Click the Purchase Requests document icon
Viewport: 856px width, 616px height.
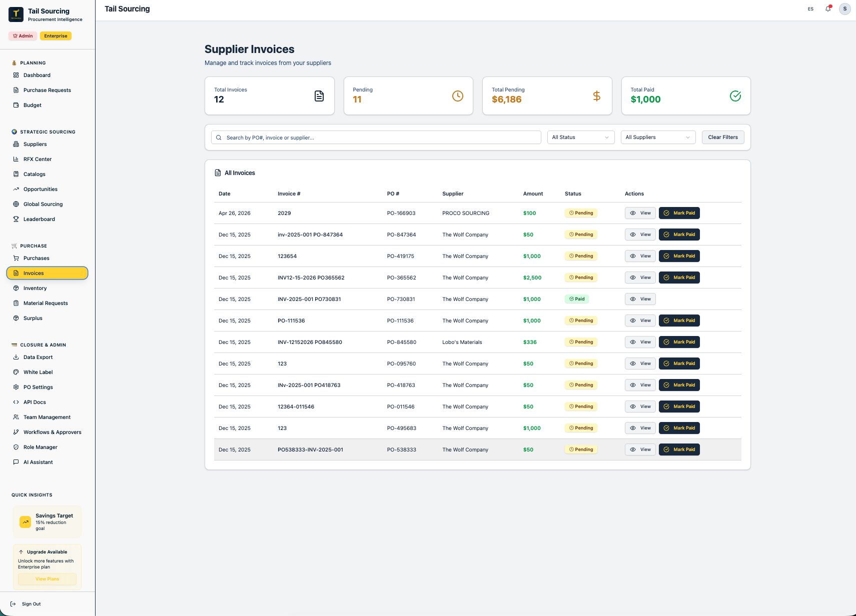pyautogui.click(x=16, y=90)
